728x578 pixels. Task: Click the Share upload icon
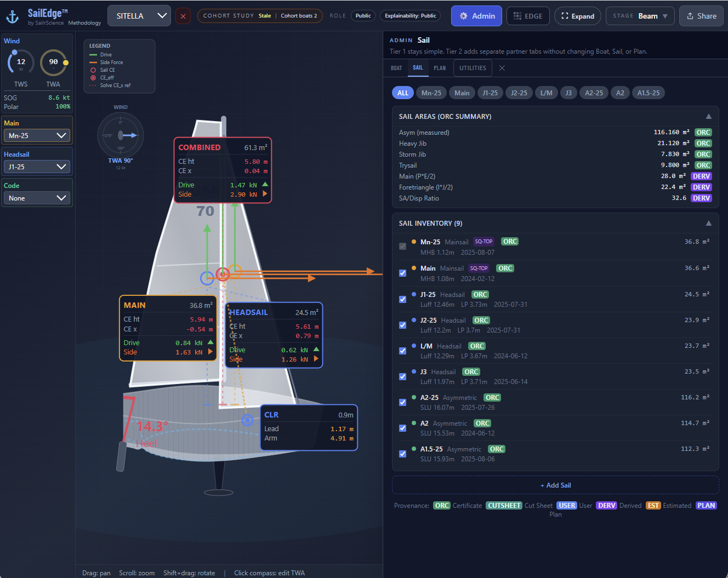click(x=690, y=16)
